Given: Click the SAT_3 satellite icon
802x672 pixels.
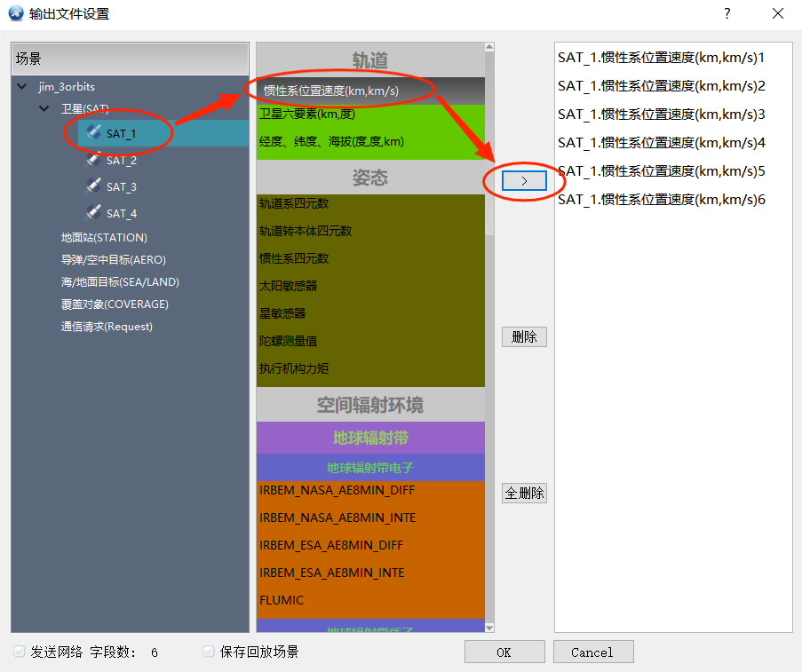Looking at the screenshot, I should (x=93, y=186).
